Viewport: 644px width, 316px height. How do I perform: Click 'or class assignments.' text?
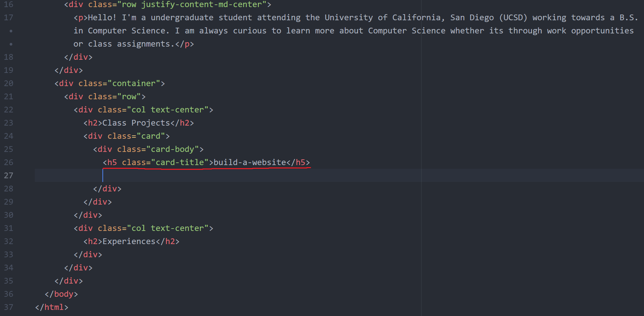(124, 44)
